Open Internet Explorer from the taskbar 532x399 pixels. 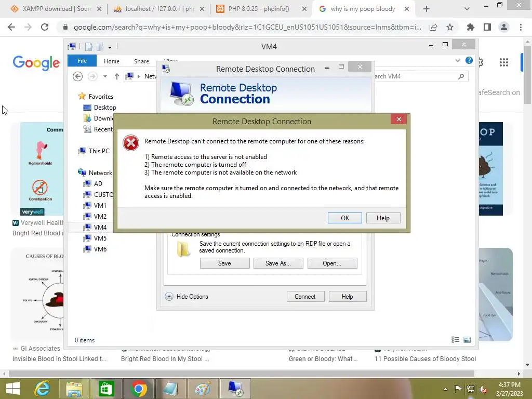click(43, 389)
